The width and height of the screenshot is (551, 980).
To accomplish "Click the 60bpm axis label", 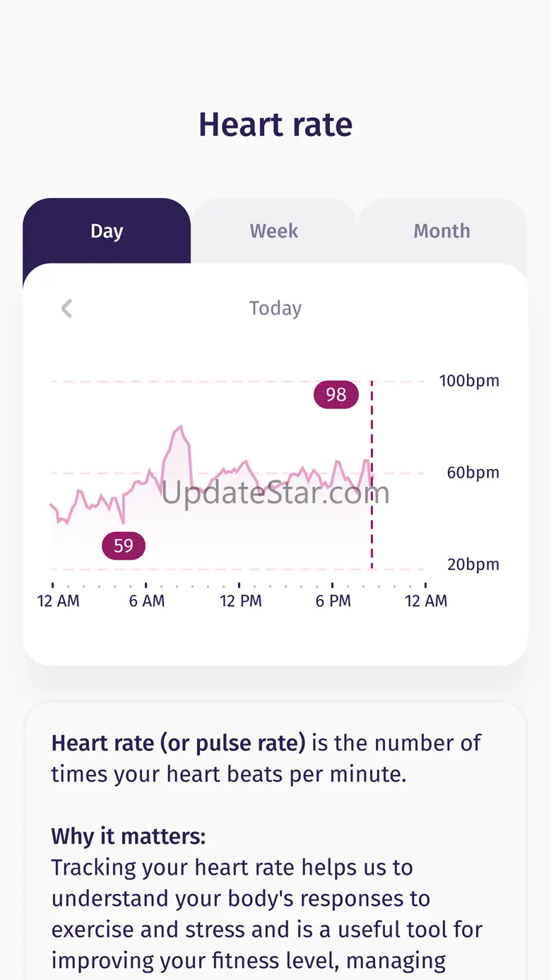I will (473, 473).
